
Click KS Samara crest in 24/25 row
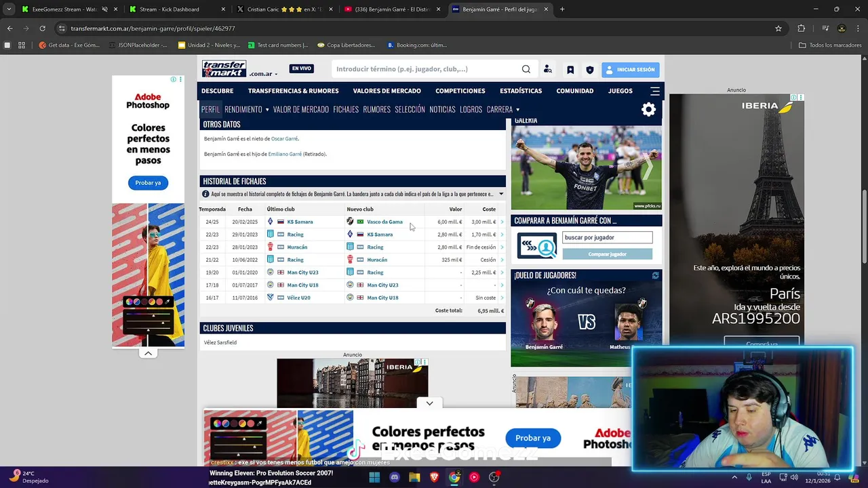point(271,222)
